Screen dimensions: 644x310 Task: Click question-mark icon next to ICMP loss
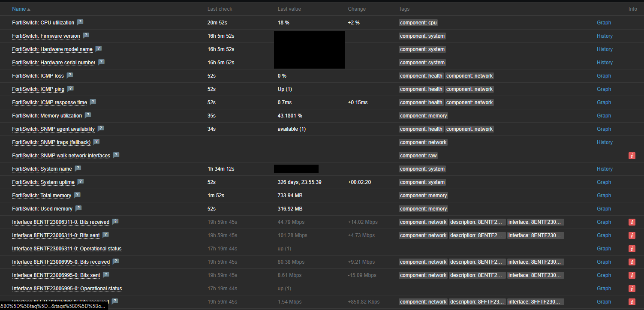point(69,75)
